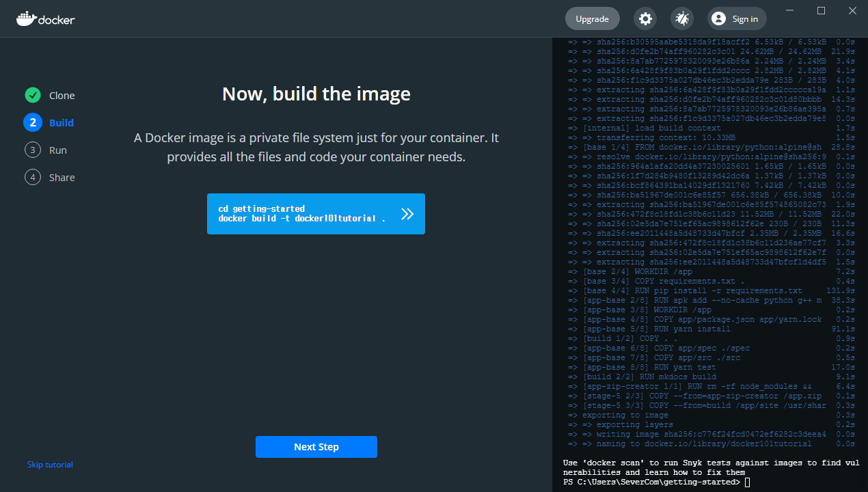Click the step 4 Share circle icon
868x492 pixels.
tap(33, 178)
